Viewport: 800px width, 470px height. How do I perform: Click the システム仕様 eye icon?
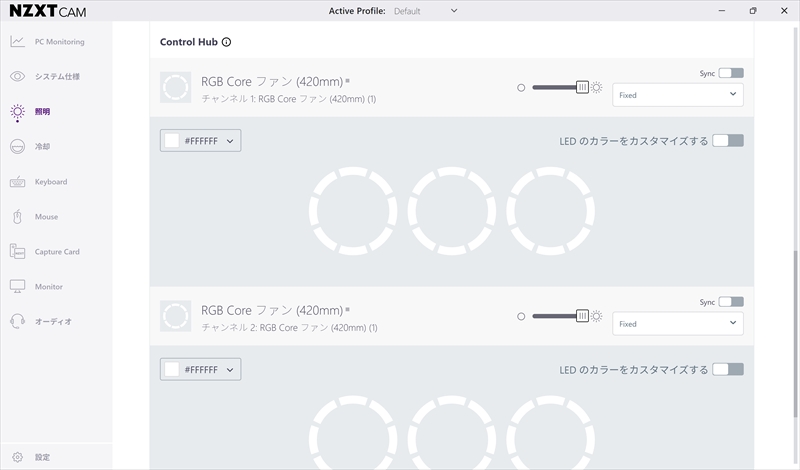tap(17, 77)
